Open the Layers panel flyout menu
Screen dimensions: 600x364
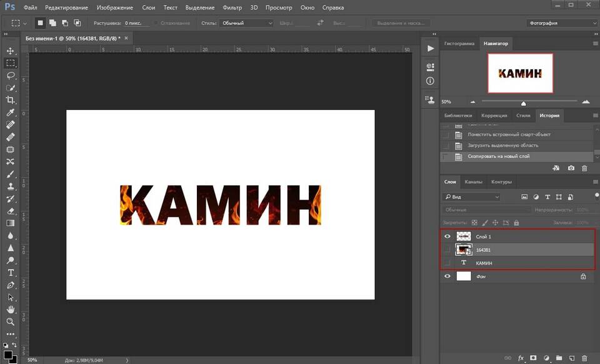595,182
